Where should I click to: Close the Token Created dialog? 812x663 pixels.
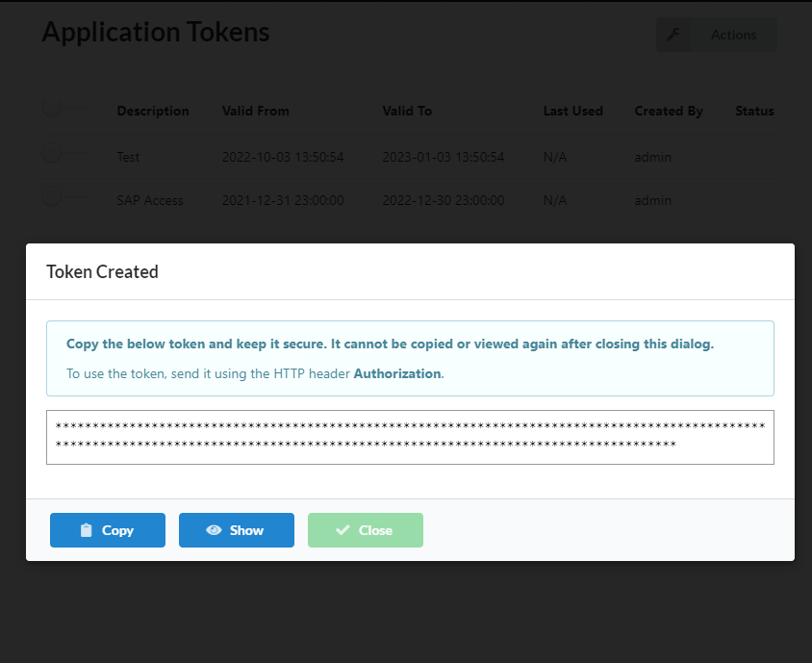(365, 530)
